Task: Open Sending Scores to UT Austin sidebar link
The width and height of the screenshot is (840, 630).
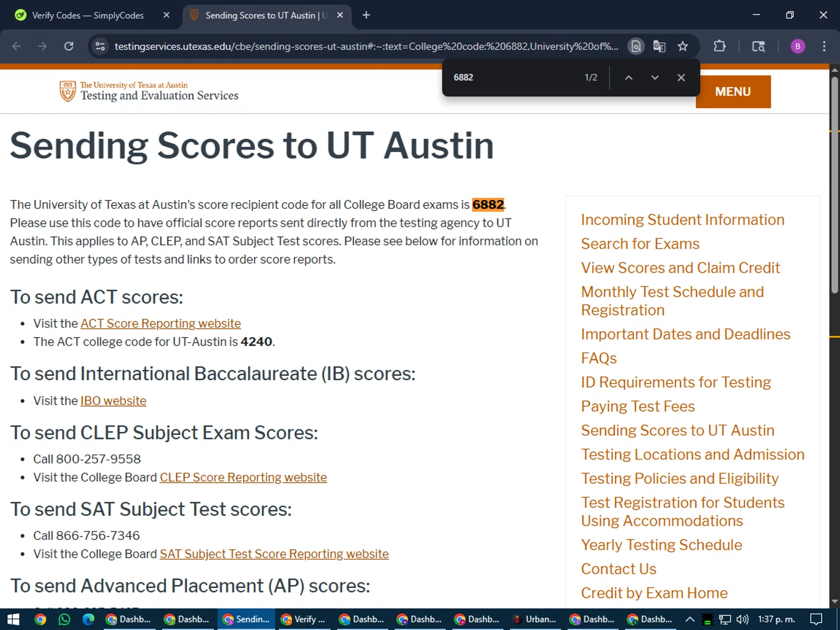Action: coord(678,430)
